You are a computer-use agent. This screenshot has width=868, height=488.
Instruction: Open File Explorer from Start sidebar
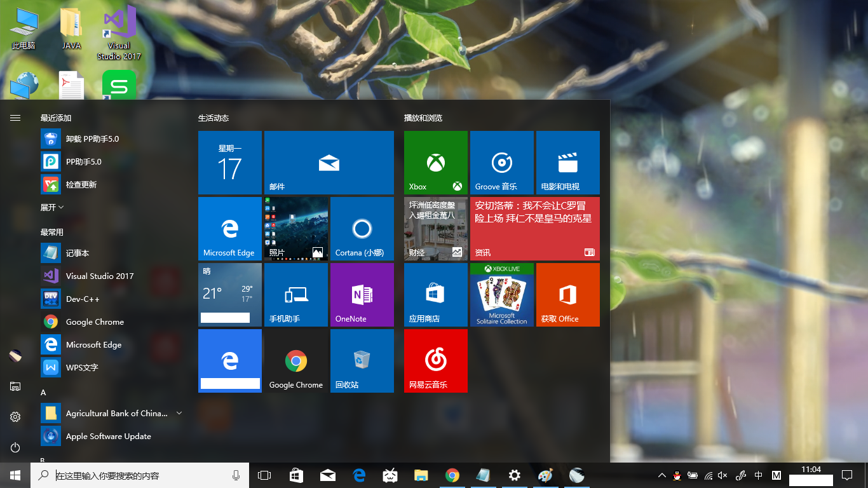(15, 386)
